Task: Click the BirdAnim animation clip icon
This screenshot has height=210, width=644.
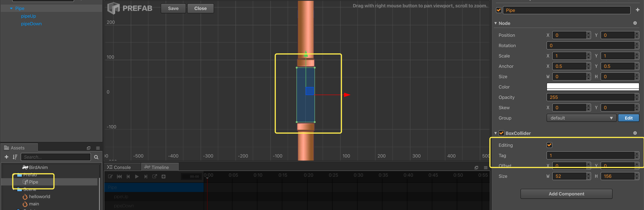Action: point(25,167)
